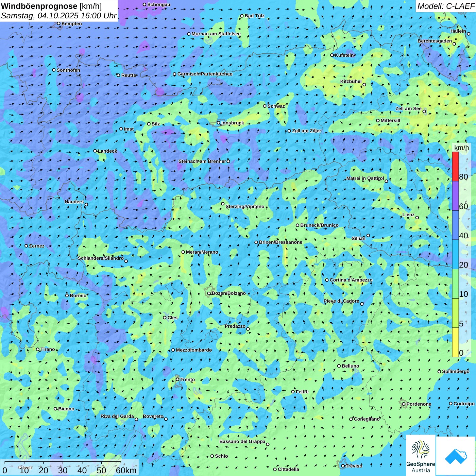Image resolution: width=476 pixels, height=476 pixels.
Task: Click the Pieve di Cadore label
Action: [x=341, y=301]
